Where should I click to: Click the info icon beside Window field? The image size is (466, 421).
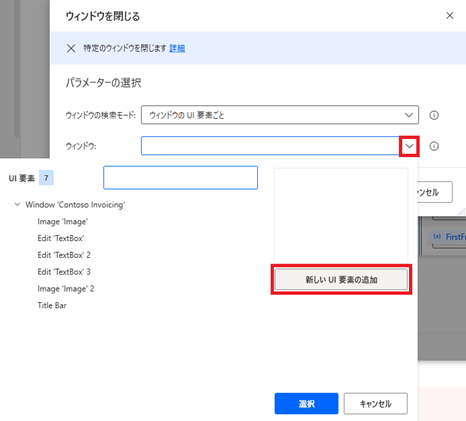click(434, 146)
